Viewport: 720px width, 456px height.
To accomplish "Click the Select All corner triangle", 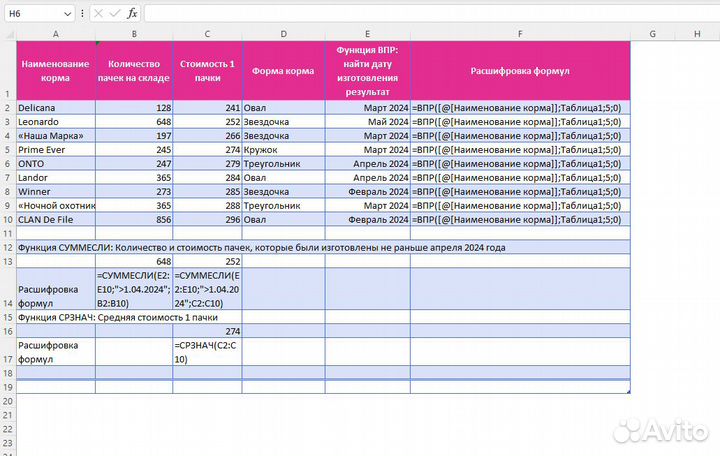I will click(9, 34).
